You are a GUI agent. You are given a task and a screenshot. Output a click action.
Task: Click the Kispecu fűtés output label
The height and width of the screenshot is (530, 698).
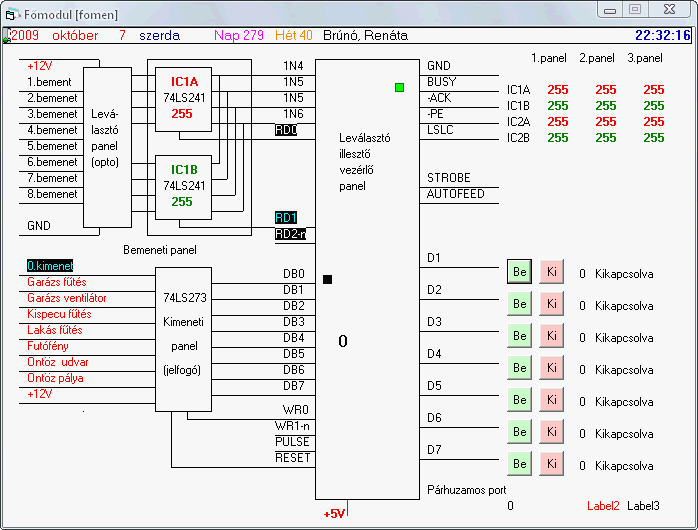click(x=59, y=314)
